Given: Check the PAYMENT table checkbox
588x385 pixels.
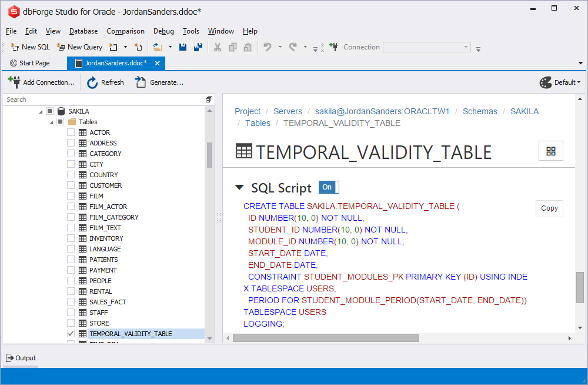Looking at the screenshot, I should (71, 270).
